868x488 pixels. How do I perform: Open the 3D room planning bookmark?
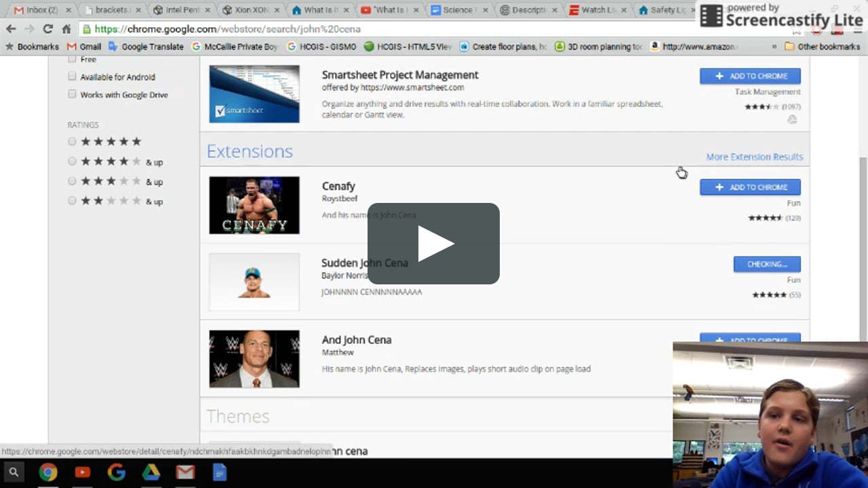[x=598, y=47]
